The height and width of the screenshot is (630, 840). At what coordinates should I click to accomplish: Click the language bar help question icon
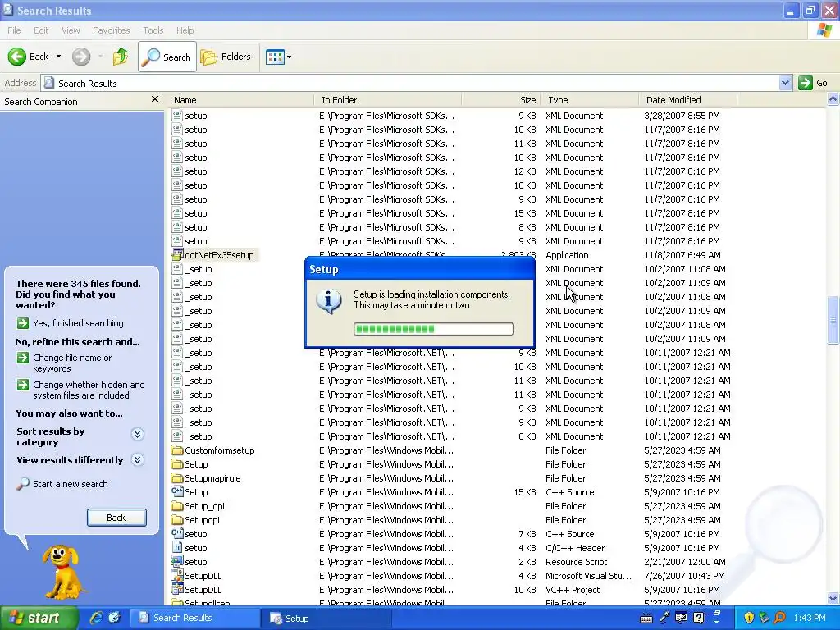point(699,619)
